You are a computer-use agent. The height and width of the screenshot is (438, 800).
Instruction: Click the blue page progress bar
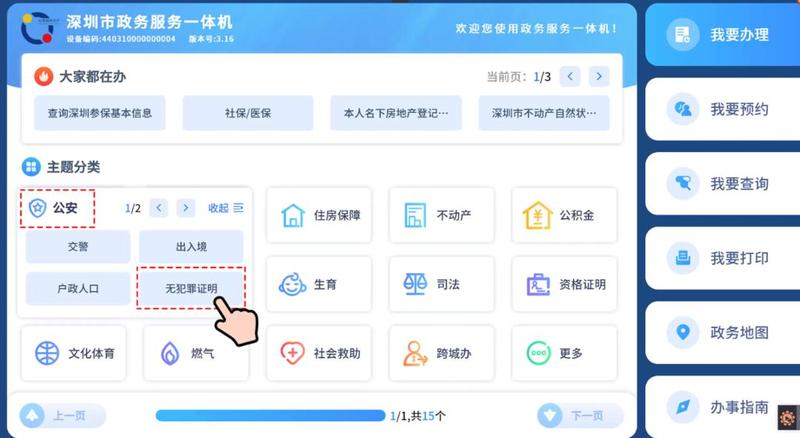(270, 416)
